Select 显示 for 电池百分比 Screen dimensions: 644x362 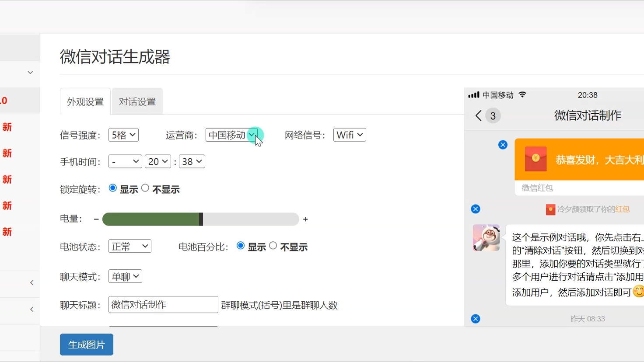coord(241,246)
